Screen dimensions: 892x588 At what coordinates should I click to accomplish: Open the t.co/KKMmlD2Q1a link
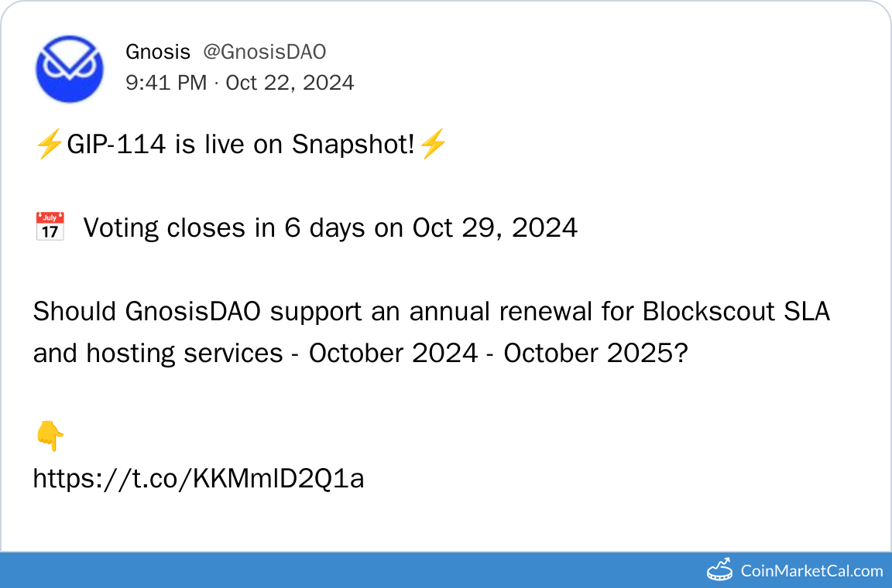tap(198, 479)
